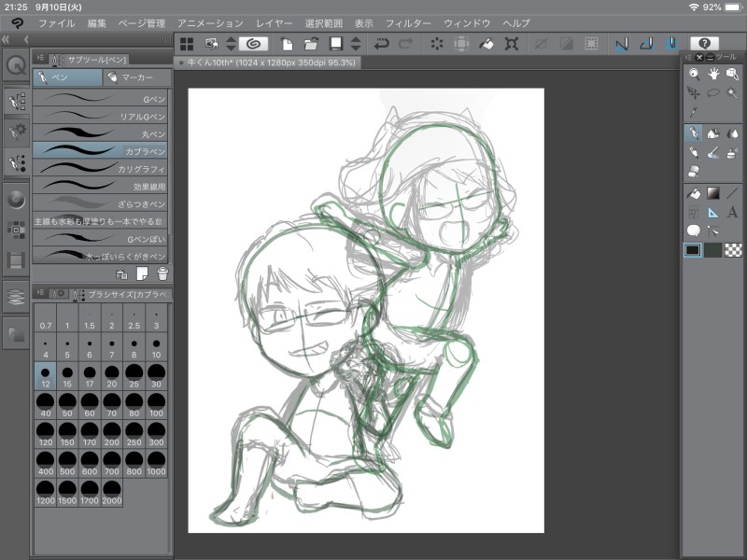The height and width of the screenshot is (560, 747).
Task: Toggle Snap to Special Ruler
Action: (646, 44)
